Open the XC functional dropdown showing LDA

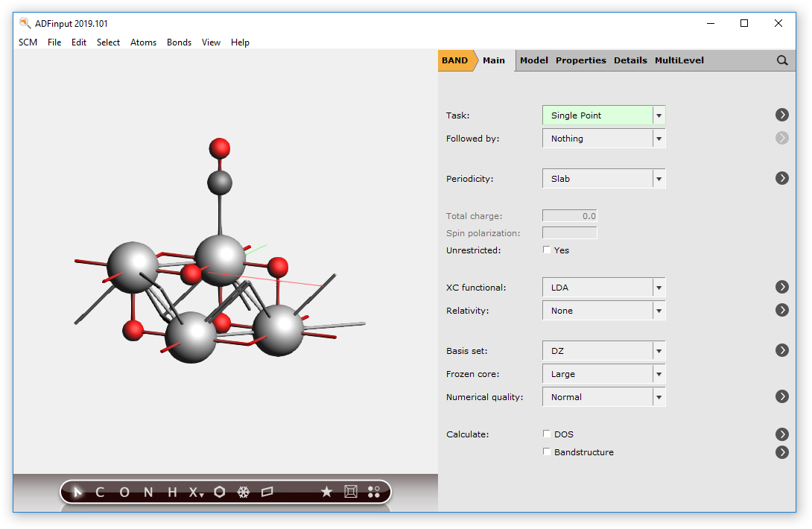pyautogui.click(x=603, y=288)
